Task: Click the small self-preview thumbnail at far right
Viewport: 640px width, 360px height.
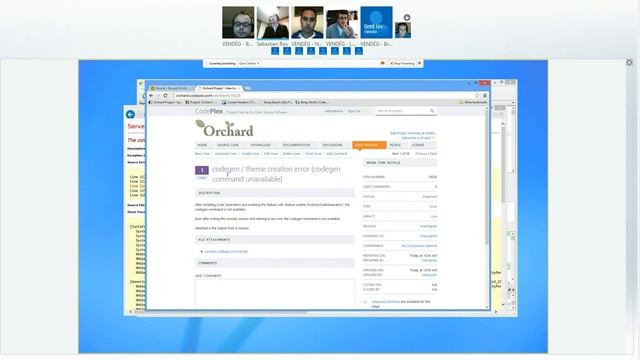Action: point(402,30)
